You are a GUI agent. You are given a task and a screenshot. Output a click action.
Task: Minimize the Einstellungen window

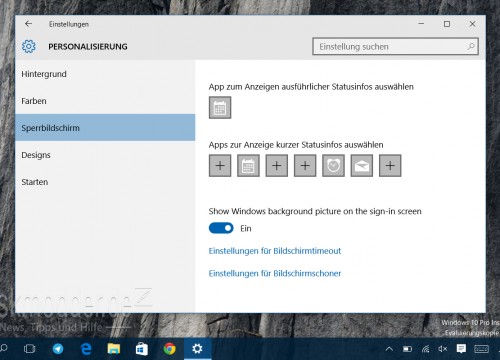point(421,24)
